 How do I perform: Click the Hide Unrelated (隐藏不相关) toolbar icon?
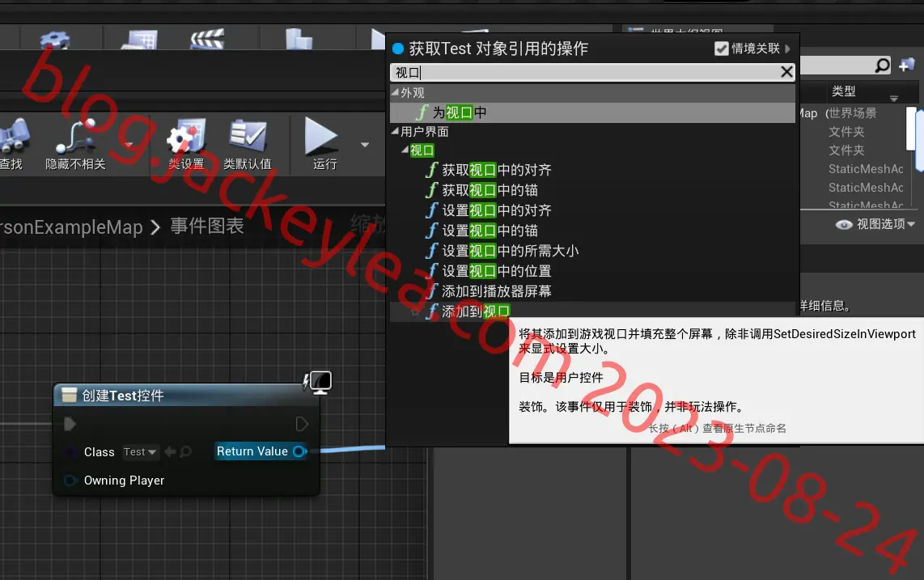[74, 137]
